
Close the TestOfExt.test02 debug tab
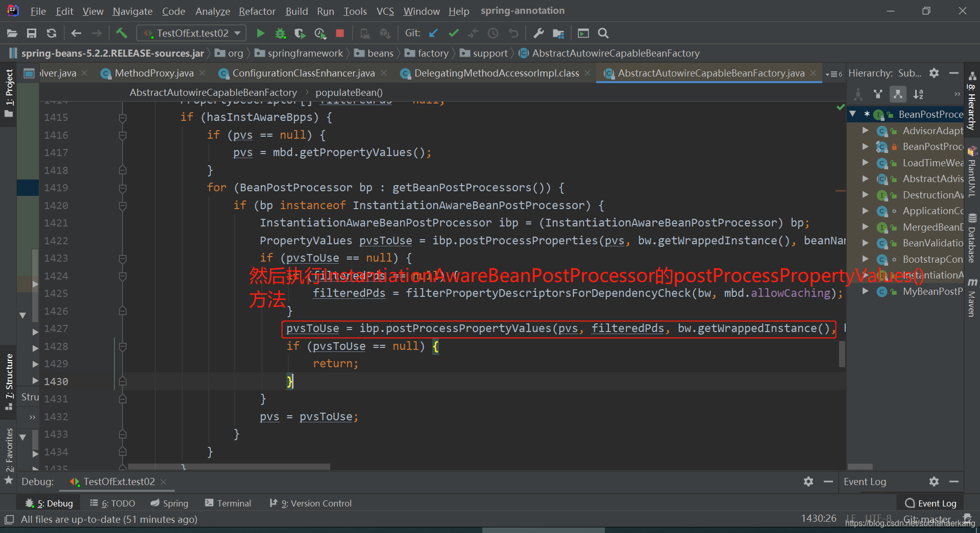click(163, 481)
